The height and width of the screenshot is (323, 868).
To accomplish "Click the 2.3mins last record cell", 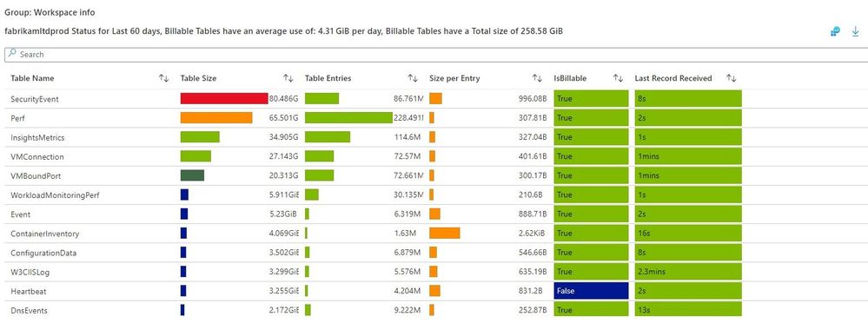I will [x=688, y=272].
